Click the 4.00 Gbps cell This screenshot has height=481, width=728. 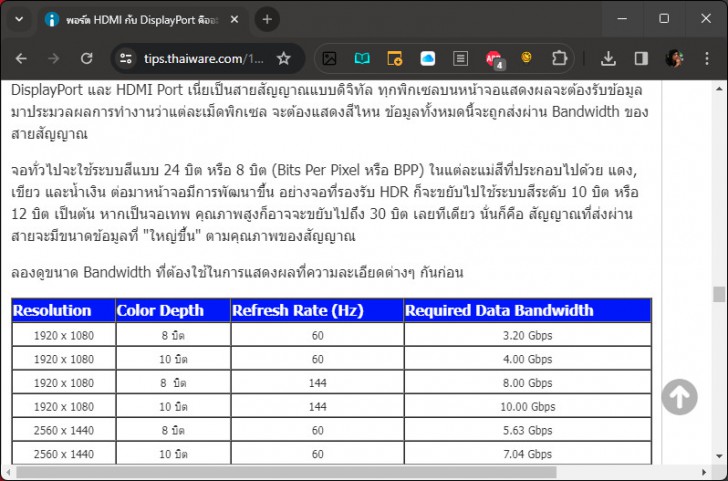pos(528,359)
